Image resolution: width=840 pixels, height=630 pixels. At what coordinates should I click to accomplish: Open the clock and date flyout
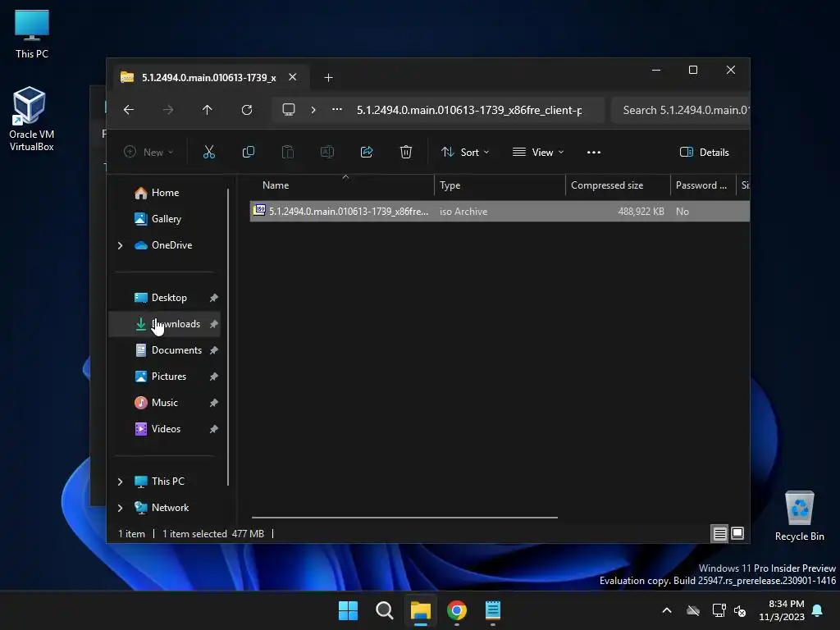[x=782, y=610]
